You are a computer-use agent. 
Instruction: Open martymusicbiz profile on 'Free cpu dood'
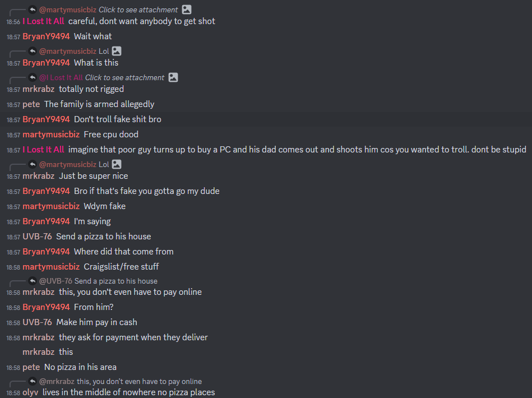pyautogui.click(x=51, y=135)
